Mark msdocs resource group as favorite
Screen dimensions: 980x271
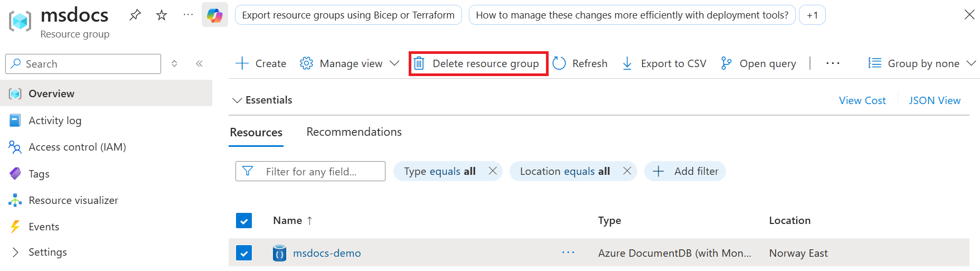point(162,15)
